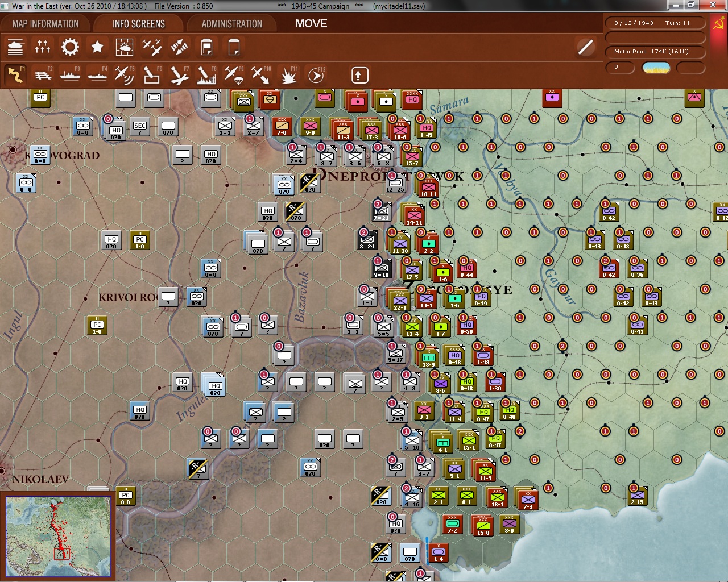Open the Production gear icon
Screen dimensions: 728x582
tap(70, 47)
